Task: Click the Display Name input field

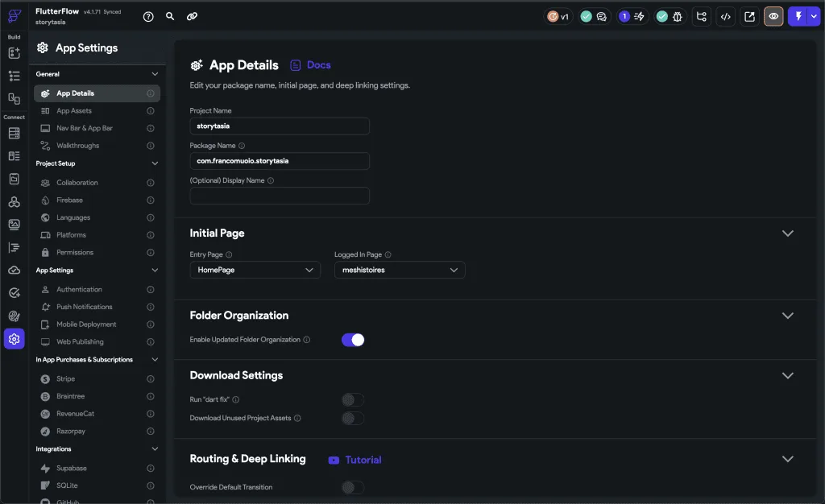Action: (279, 196)
